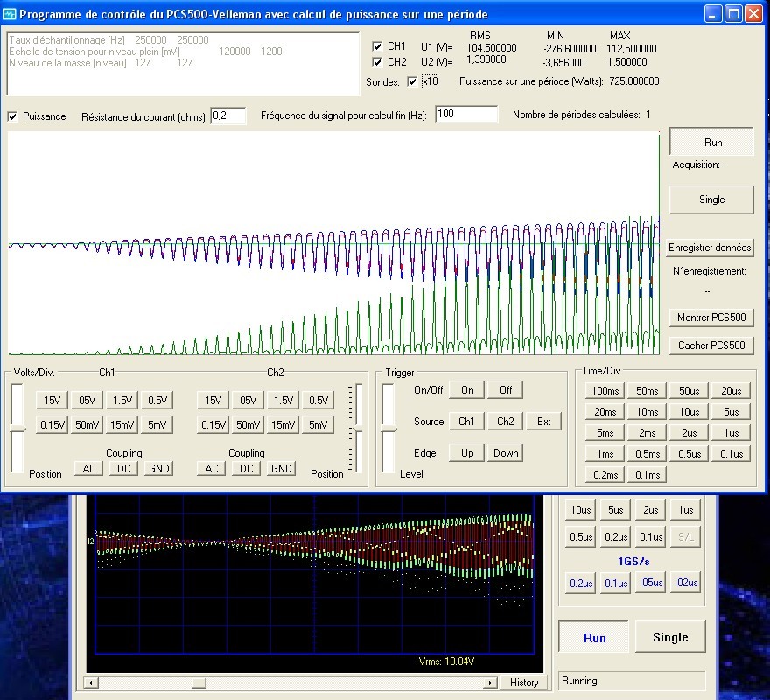Click the scope window's horizontal scrollbar right arrow

(490, 682)
